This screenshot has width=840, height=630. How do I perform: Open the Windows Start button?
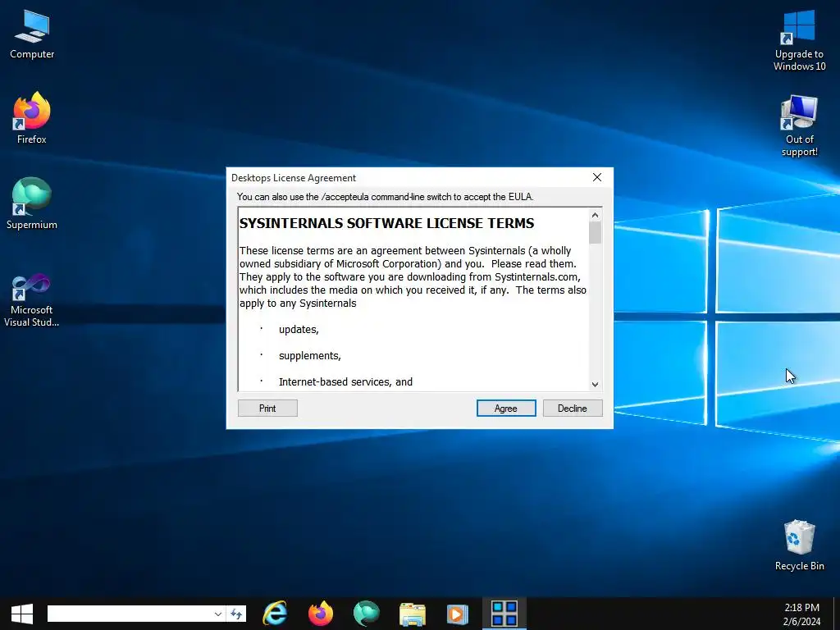(x=22, y=614)
